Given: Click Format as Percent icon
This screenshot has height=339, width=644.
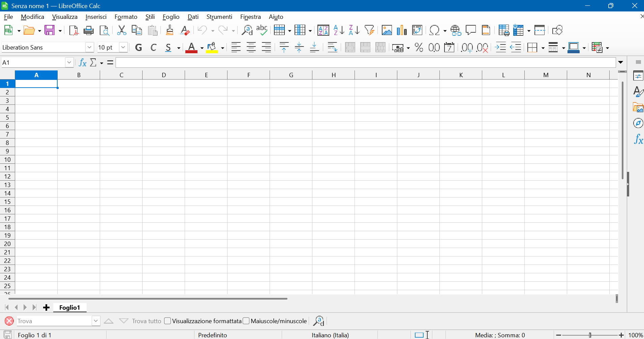Looking at the screenshot, I should [x=419, y=48].
